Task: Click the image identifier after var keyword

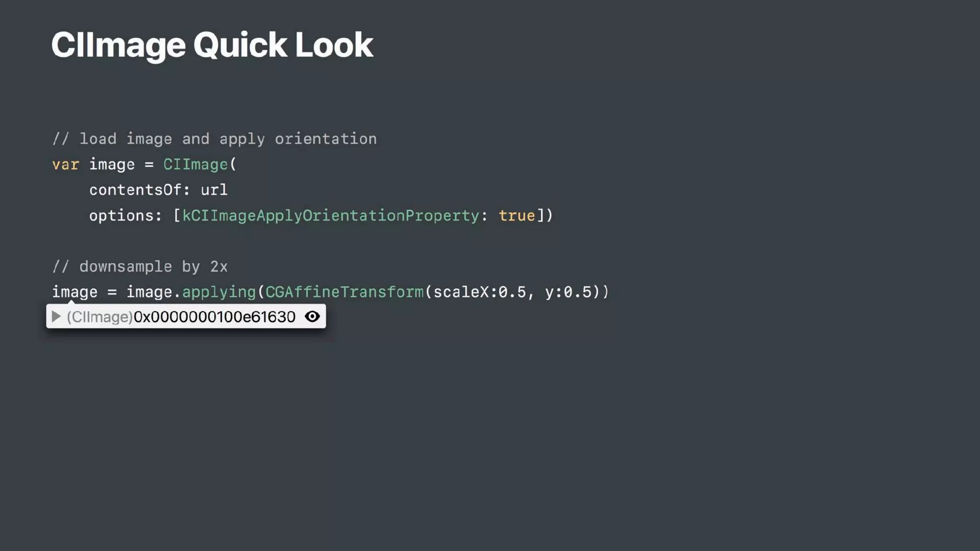Action: [x=112, y=165]
